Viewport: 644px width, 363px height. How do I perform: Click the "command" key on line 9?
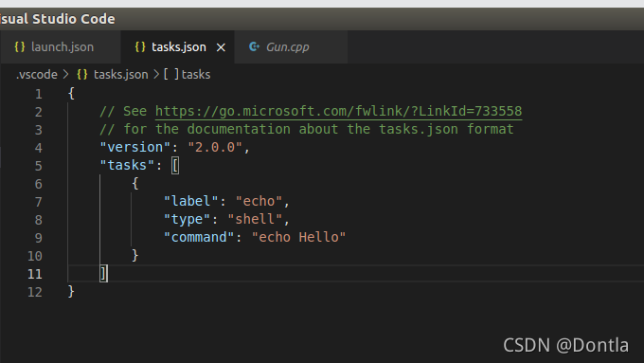click(x=199, y=237)
